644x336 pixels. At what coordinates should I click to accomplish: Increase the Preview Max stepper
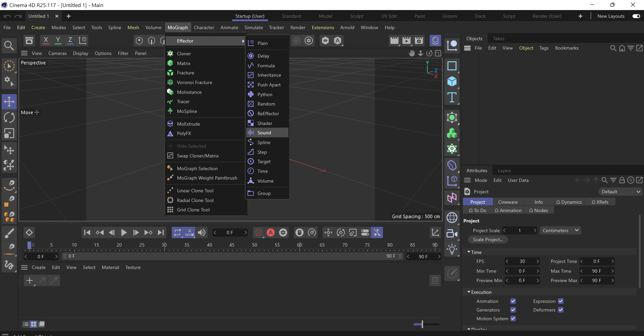[612, 280]
